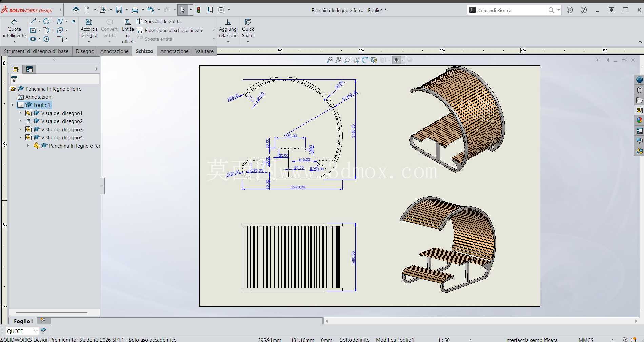The width and height of the screenshot is (644, 342).
Task: Click the New document icon
Action: coord(87,10)
